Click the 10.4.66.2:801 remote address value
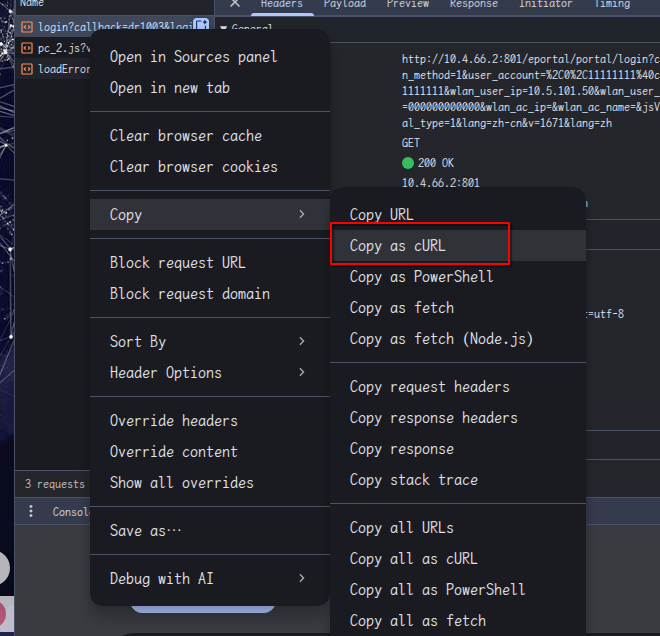660x636 pixels. 440,183
